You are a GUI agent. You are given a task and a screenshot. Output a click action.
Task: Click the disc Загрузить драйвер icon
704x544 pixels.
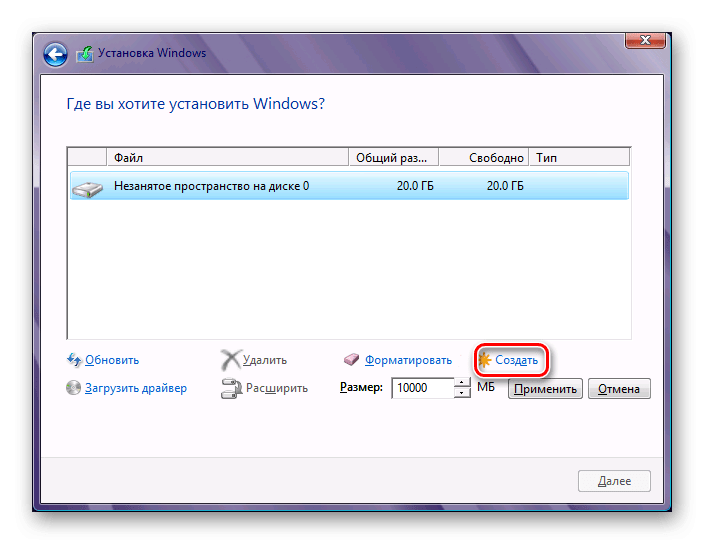[74, 388]
